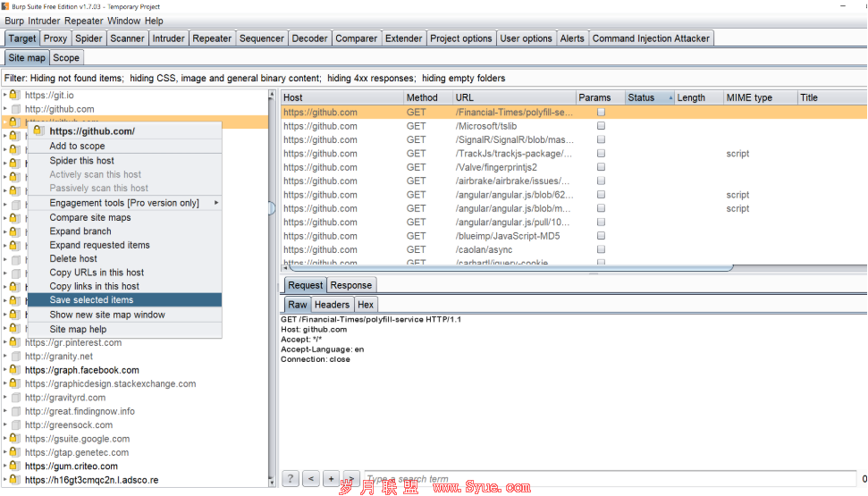This screenshot has width=868, height=496.
Task: Click the page icon beside http://github.com
Action: click(x=15, y=109)
